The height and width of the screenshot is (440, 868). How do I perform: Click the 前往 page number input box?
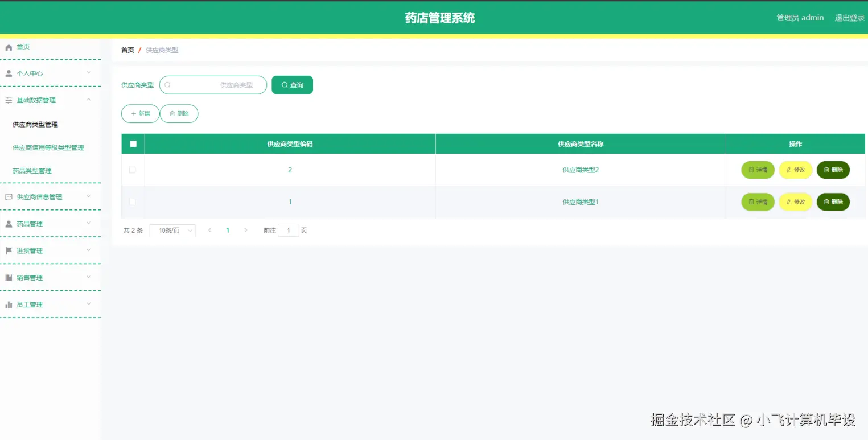[289, 231]
